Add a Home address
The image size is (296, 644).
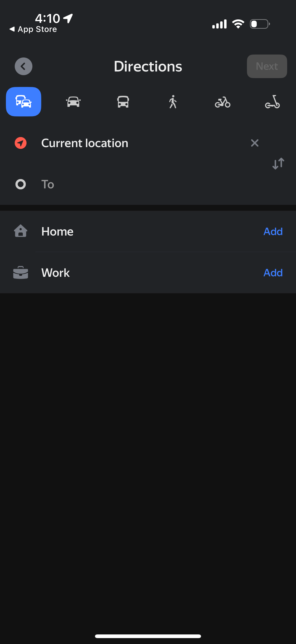coord(273,231)
